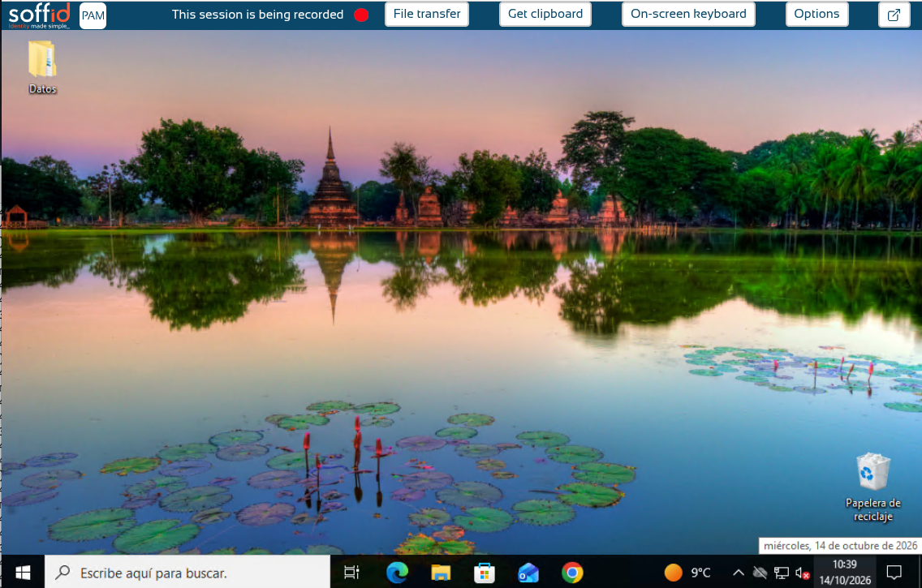This screenshot has height=588, width=922.
Task: Click the PAM badge icon
Action: pyautogui.click(x=93, y=15)
